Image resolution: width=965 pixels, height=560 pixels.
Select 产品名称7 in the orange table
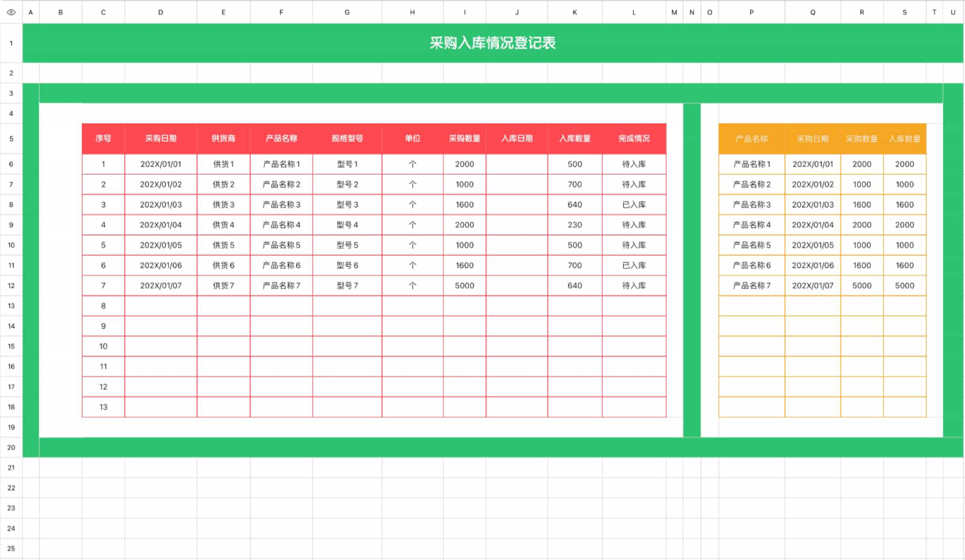click(751, 285)
